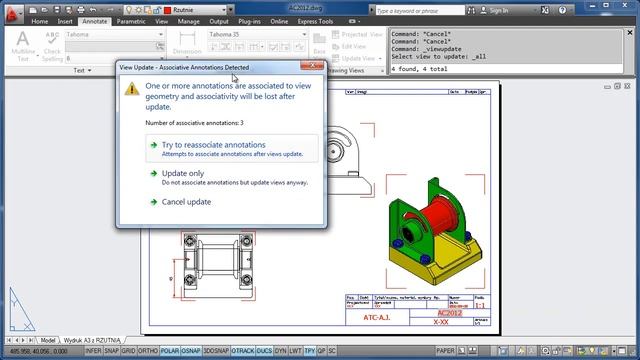Image resolution: width=640 pixels, height=360 pixels.
Task: Click the Base view tool
Action: coord(319,44)
